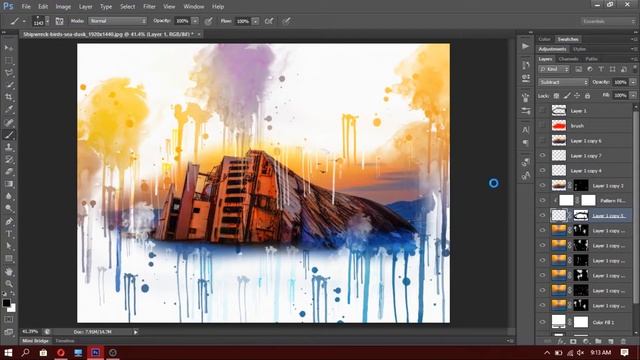Select the Zoom tool in the toolbox

[9, 284]
